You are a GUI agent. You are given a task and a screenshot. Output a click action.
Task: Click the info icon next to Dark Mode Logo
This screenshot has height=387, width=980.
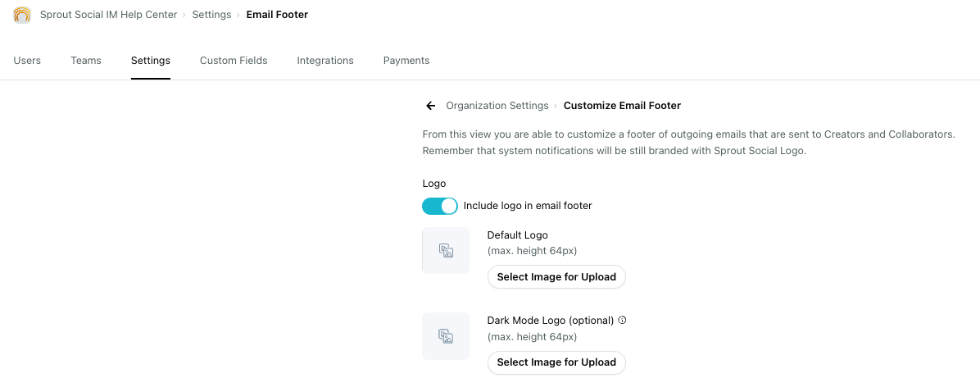pyautogui.click(x=622, y=320)
